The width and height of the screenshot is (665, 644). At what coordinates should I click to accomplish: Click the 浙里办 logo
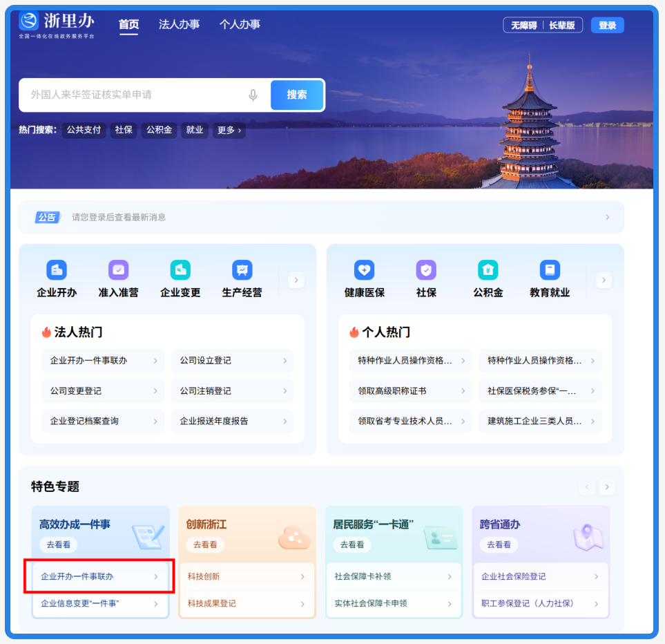point(57,25)
